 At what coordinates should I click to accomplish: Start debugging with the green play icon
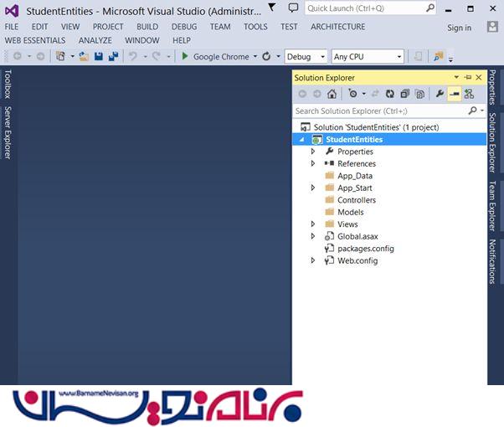[x=185, y=57]
